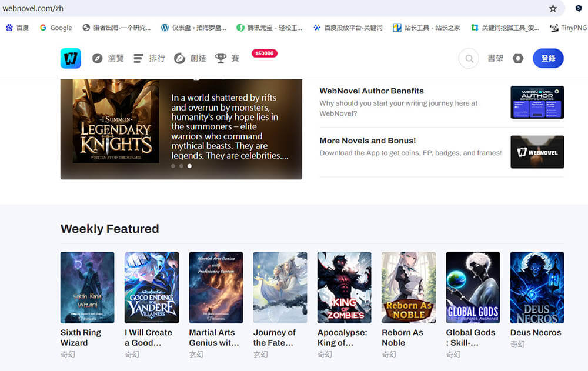The width and height of the screenshot is (588, 371).
Task: Open the 書架 library link
Action: 496,58
